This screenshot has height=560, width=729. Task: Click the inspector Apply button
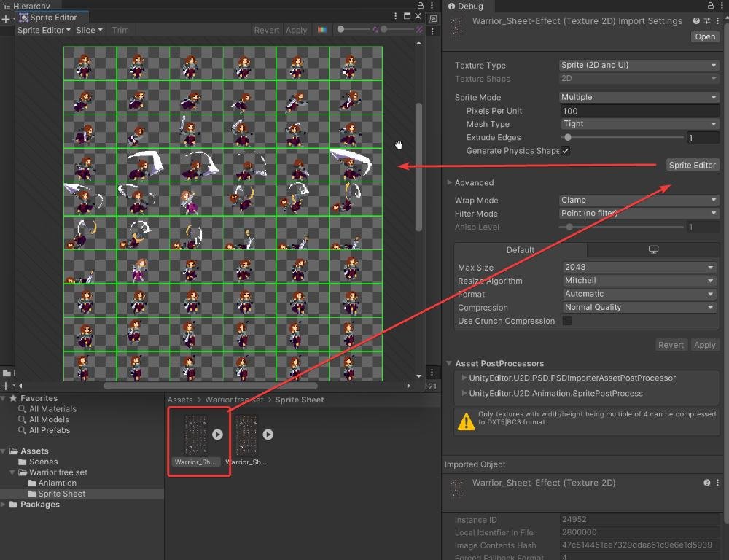(704, 345)
